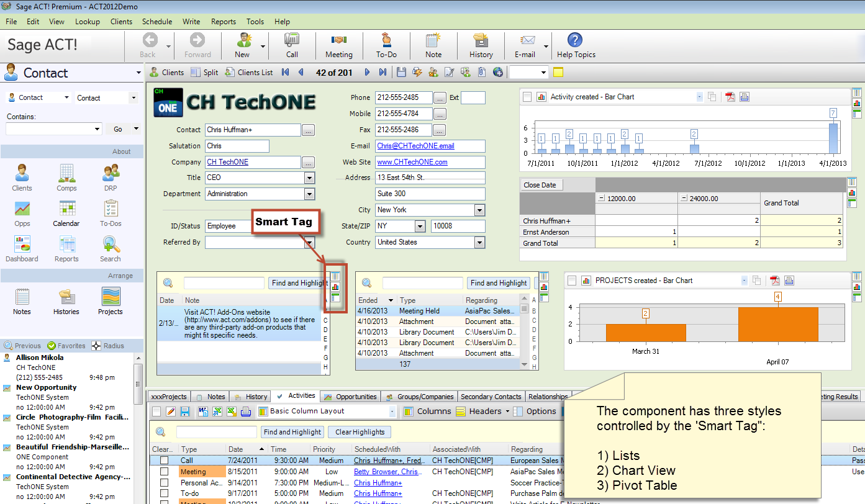Select Allison Mikola in the list

click(40, 358)
